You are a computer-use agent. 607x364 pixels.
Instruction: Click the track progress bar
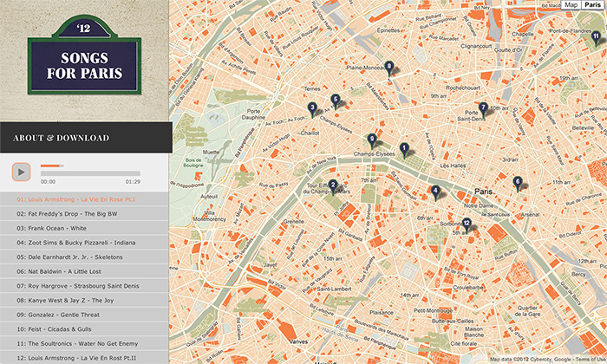click(x=90, y=173)
